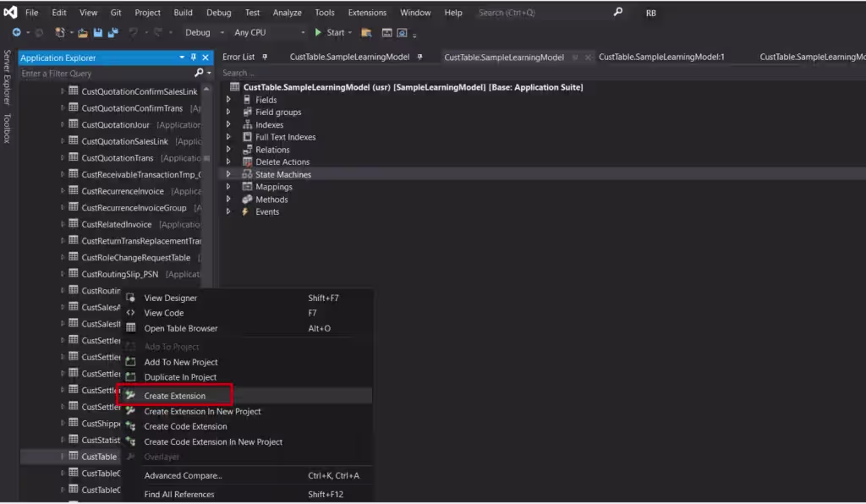Open the Analyze menu
This screenshot has width=866, height=504.
point(288,12)
